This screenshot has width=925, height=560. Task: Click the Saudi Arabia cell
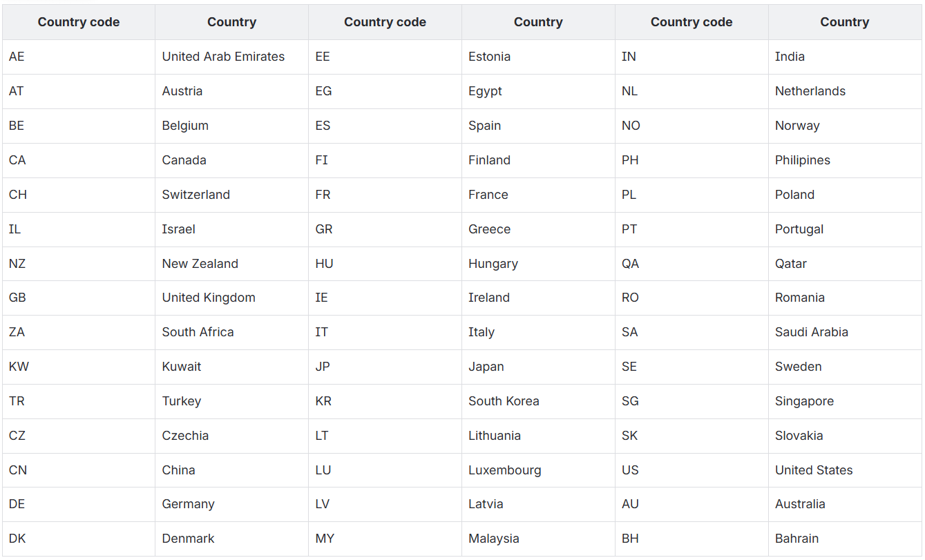(x=811, y=332)
